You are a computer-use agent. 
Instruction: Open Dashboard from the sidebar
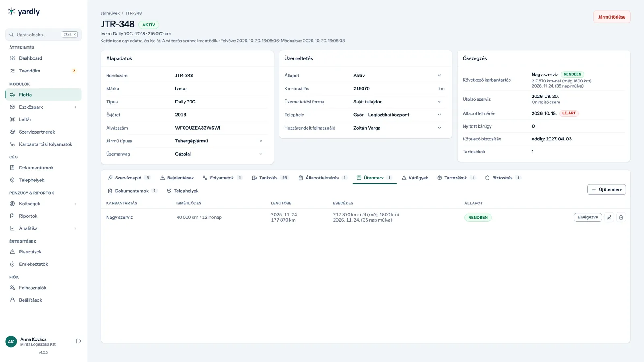pos(43,58)
